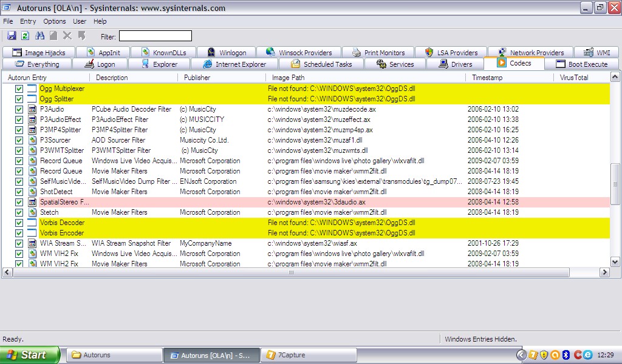Click the VirusTotal column header
The width and height of the screenshot is (622, 364).
[582, 78]
